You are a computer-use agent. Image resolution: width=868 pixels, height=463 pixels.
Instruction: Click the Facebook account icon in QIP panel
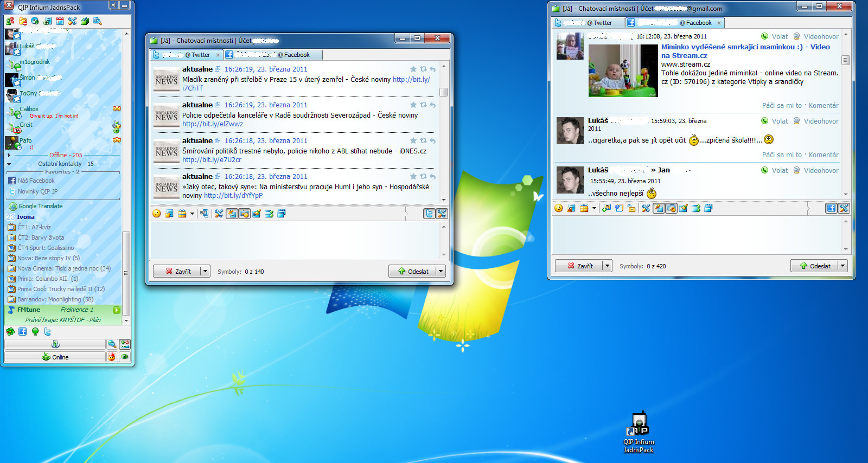click(x=22, y=331)
